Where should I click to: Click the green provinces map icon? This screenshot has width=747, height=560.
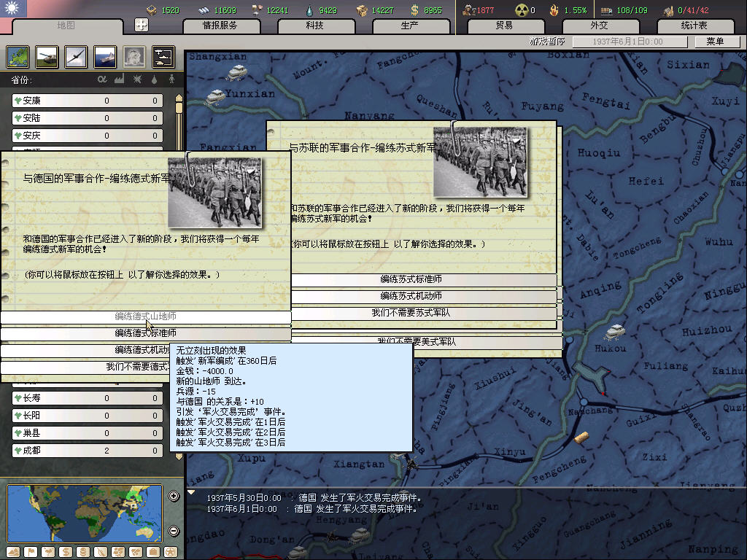coord(18,56)
